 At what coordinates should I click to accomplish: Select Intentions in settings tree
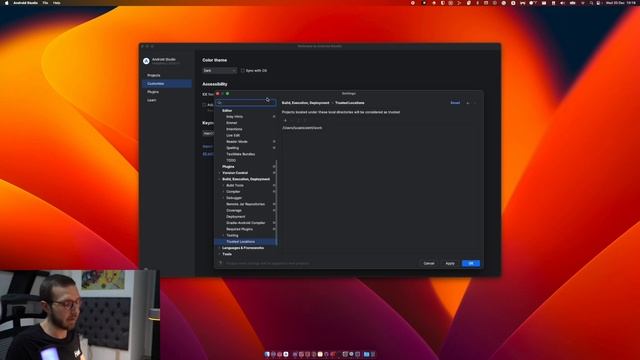pos(234,129)
